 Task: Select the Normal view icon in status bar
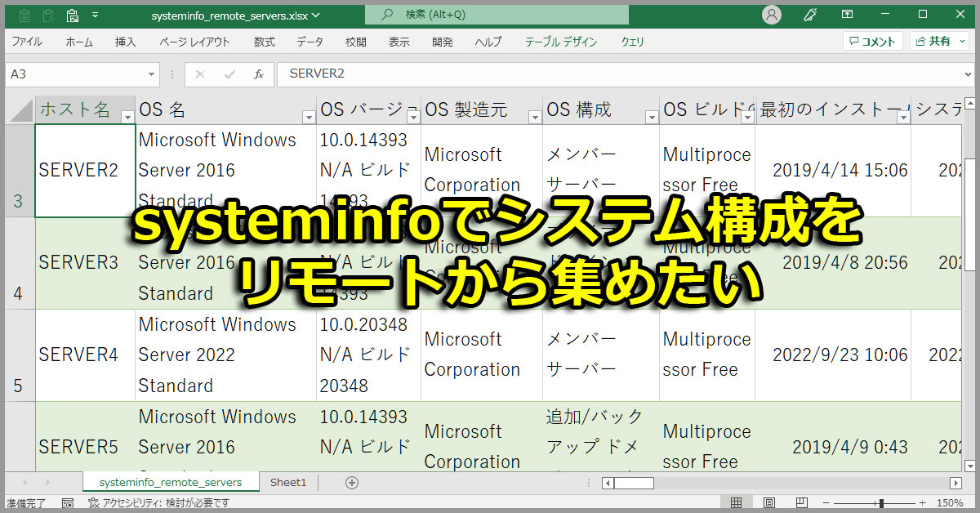click(734, 501)
